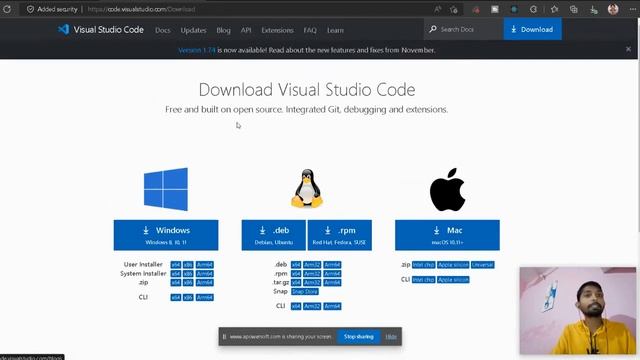Click the top Download button in navbar
640x360 pixels.
coord(532,29)
